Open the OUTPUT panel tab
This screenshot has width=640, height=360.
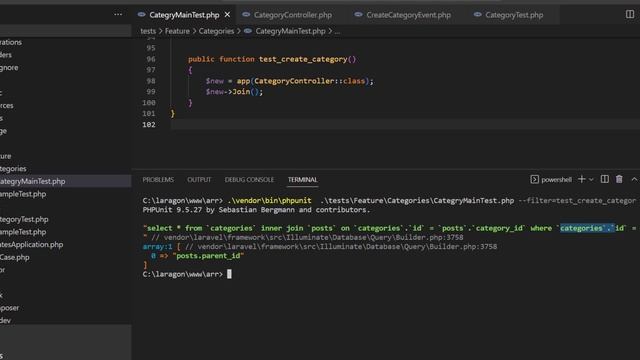pyautogui.click(x=199, y=180)
